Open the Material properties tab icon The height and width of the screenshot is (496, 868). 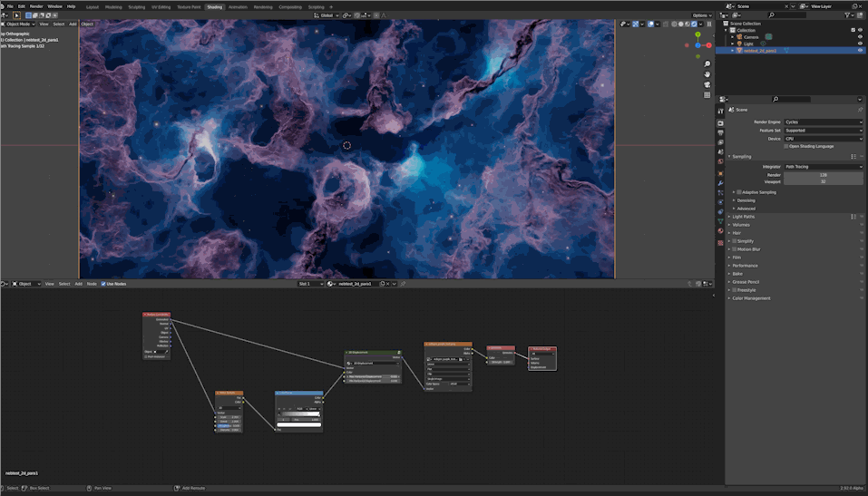pos(720,231)
